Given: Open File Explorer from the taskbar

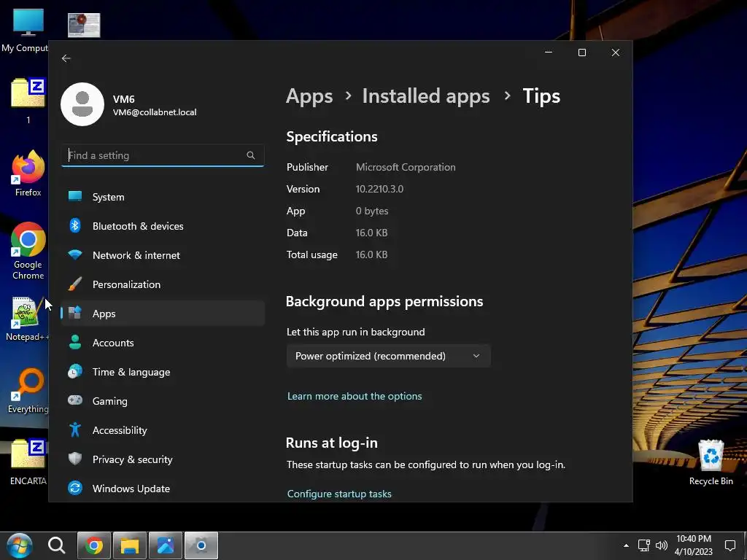Looking at the screenshot, I should pyautogui.click(x=130, y=545).
